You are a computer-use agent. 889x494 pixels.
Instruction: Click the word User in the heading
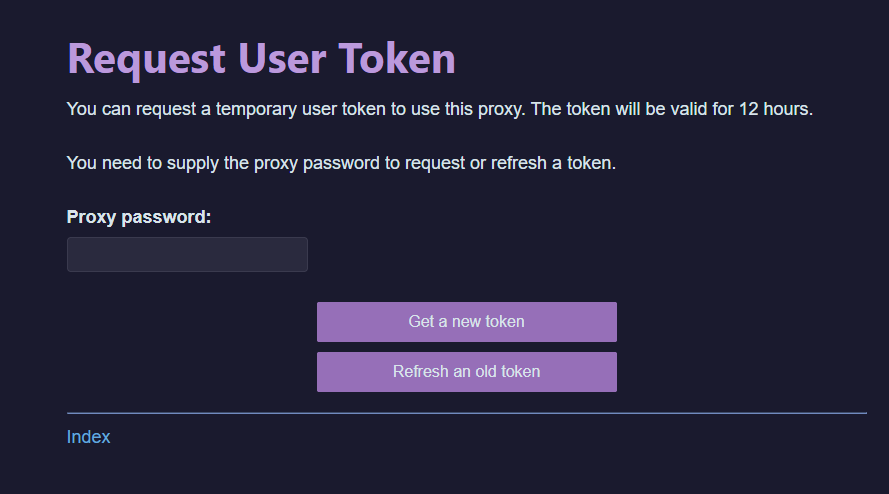(x=281, y=58)
